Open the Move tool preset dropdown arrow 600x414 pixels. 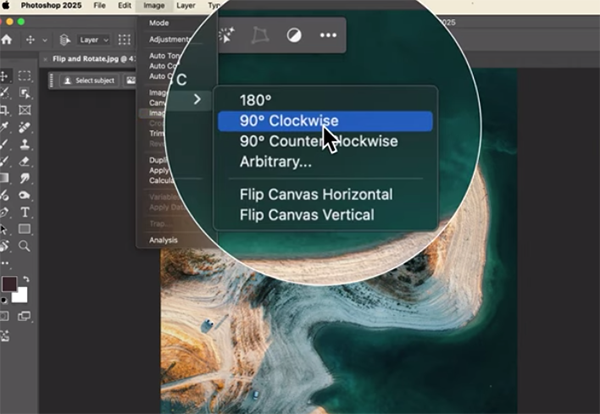pyautogui.click(x=45, y=40)
